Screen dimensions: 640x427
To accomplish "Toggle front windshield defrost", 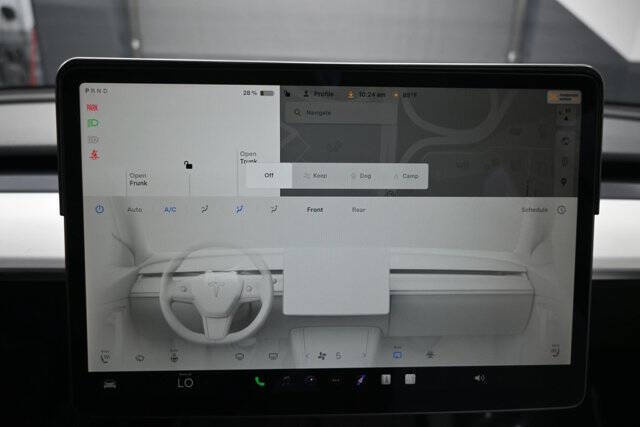I will pyautogui.click(x=240, y=357).
